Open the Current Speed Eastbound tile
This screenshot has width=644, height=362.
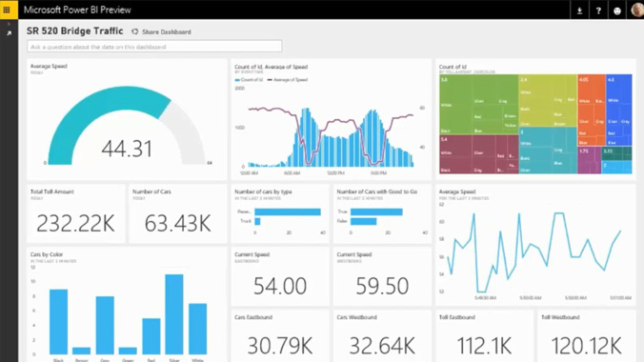click(280, 276)
